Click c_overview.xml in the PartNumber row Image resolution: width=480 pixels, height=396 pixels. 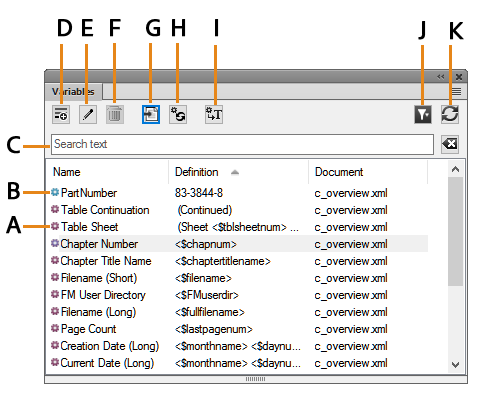point(351,193)
